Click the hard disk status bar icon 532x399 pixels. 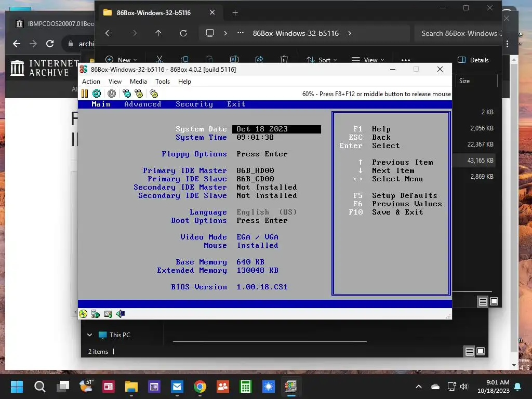(108, 314)
